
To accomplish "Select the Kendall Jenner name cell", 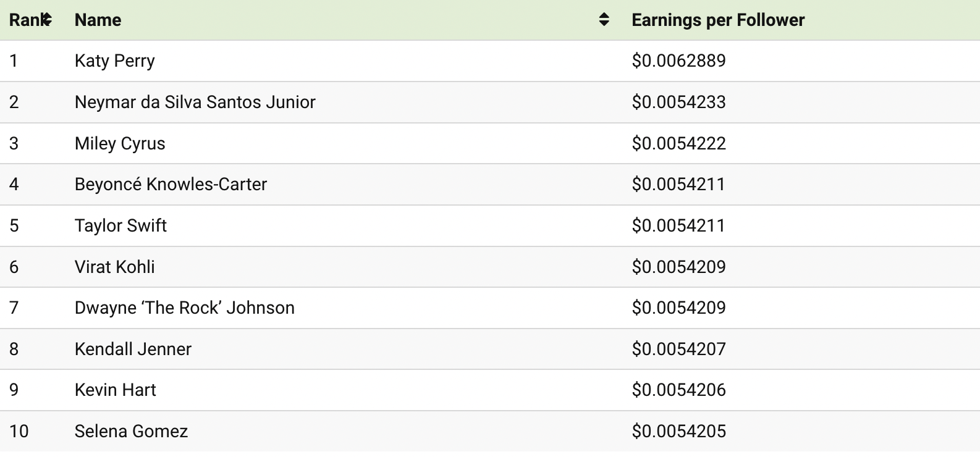I will [x=133, y=349].
